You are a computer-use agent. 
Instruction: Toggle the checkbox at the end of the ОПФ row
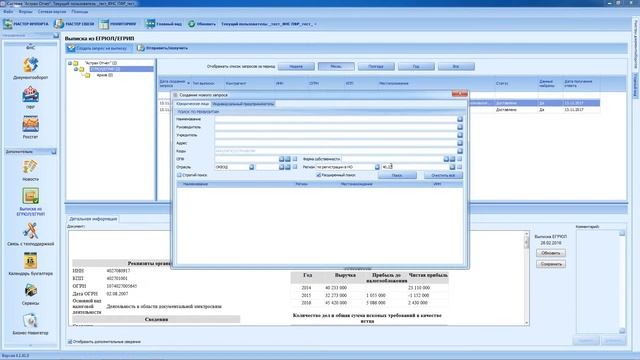[x=295, y=159]
